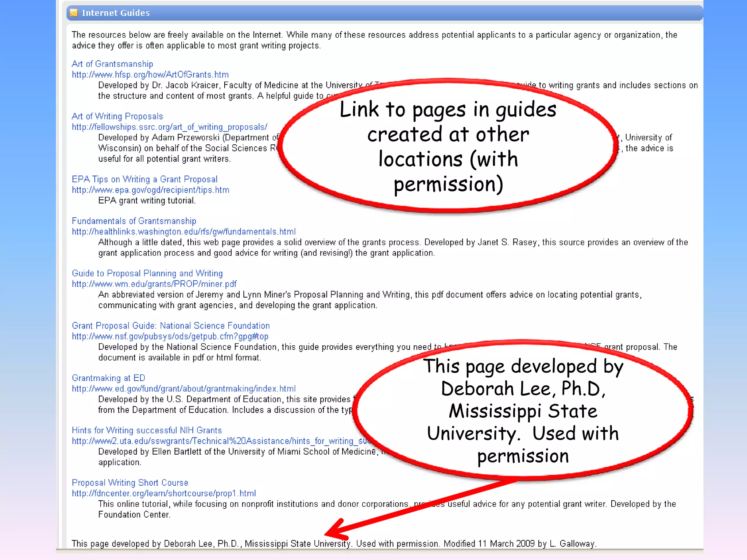Screen dimensions: 747x560
Task: Open Hints for Writing successful NIH Grants
Action: tap(147, 431)
